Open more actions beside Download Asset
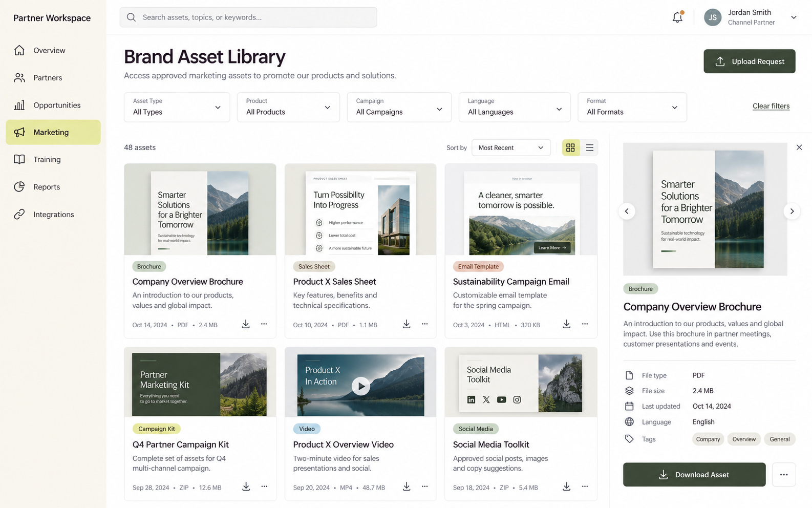This screenshot has width=812, height=508. tap(784, 475)
